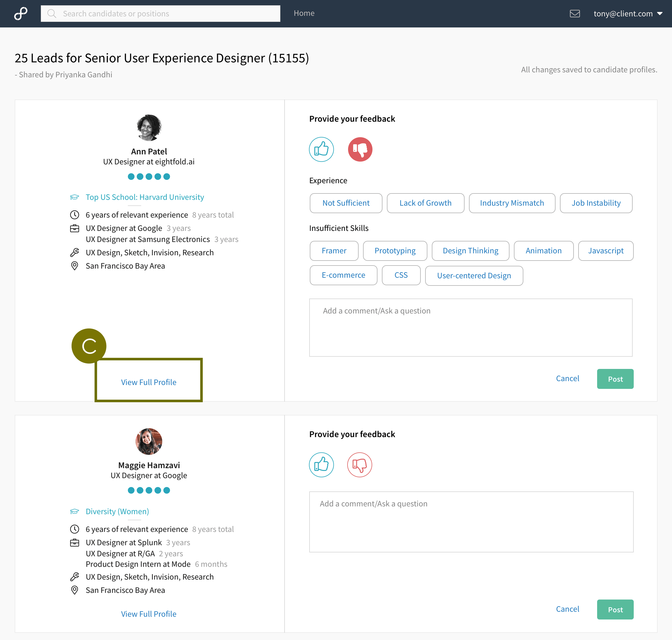This screenshot has height=640, width=672.
Task: Click briefcase icon beside UX Designer at Google
Action: click(74, 228)
